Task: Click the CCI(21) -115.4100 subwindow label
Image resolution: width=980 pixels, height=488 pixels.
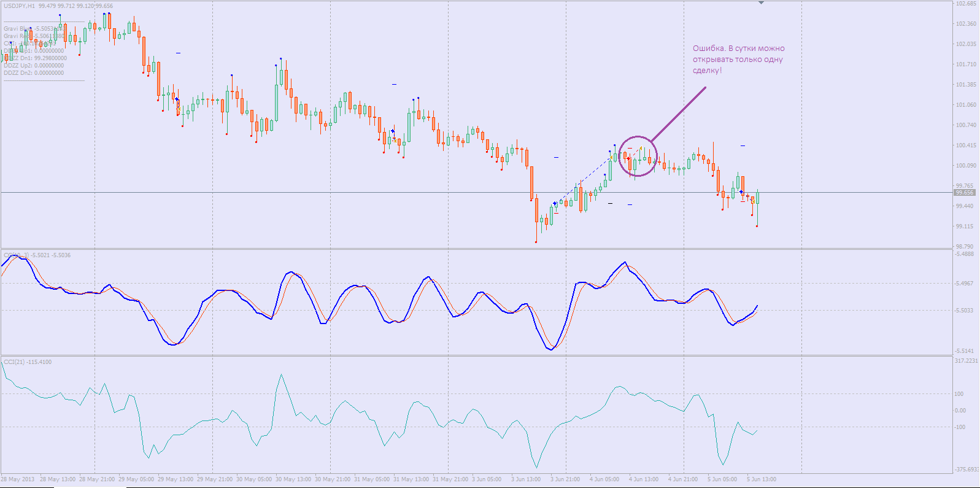Action: [x=28, y=362]
